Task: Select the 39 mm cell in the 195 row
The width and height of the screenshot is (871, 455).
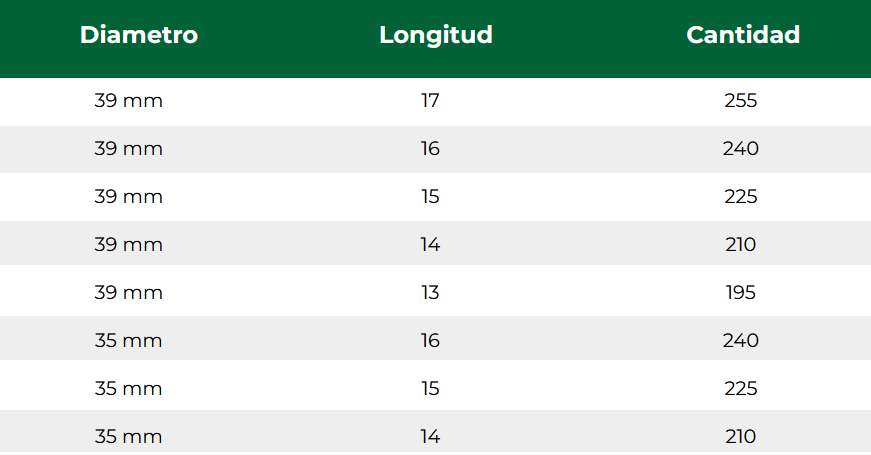Action: (x=129, y=293)
